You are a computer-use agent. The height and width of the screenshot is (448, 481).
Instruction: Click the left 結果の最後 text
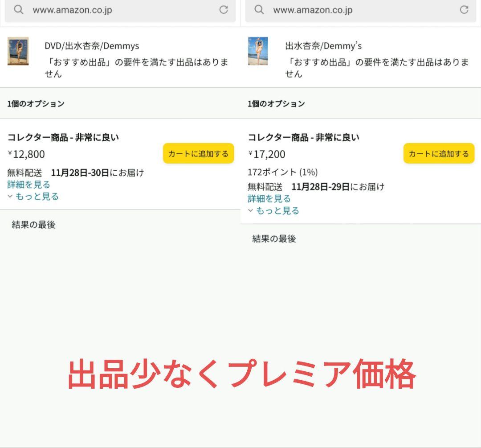tap(33, 225)
